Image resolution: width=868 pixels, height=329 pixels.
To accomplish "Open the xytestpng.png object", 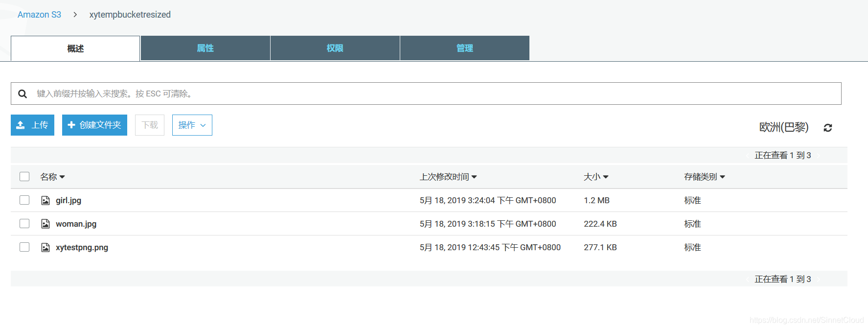I will click(82, 247).
